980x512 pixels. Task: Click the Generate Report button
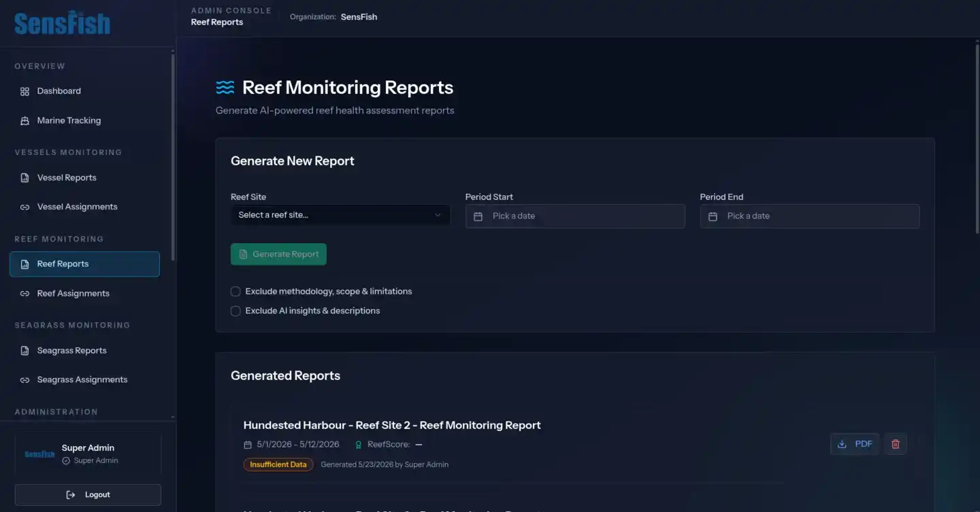click(x=278, y=254)
